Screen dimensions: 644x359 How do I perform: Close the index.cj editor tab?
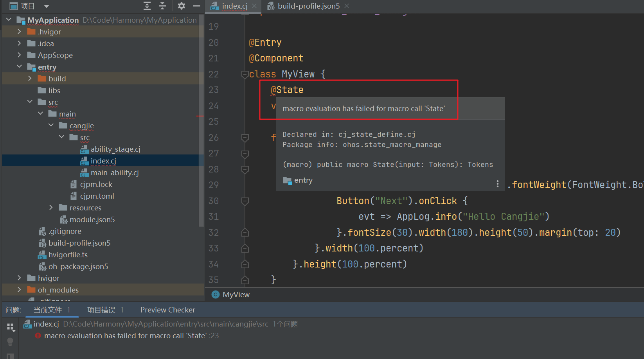pos(254,6)
